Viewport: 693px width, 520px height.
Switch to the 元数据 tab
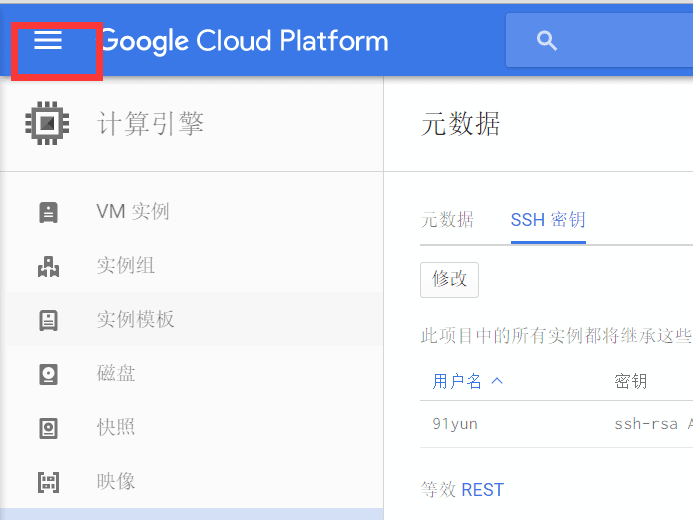point(447,220)
